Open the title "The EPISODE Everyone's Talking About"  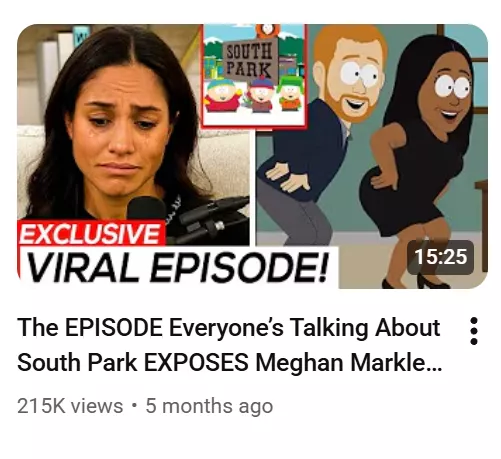click(x=229, y=328)
